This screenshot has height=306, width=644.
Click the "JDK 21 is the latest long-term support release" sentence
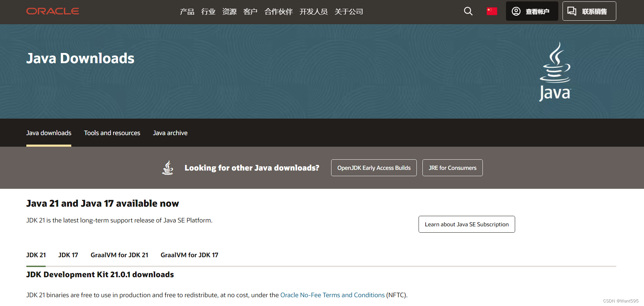pyautogui.click(x=119, y=220)
